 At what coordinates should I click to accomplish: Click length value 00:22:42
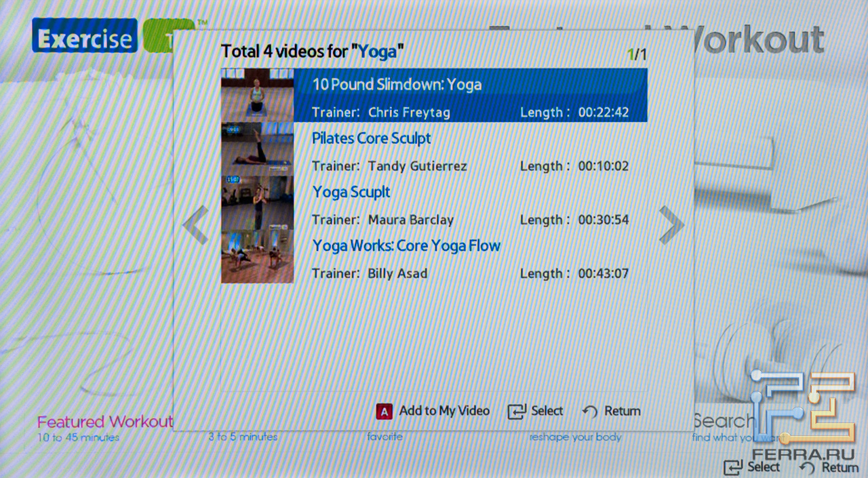click(x=604, y=113)
